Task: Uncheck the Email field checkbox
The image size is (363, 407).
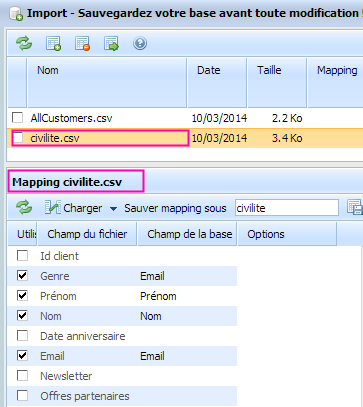Action: pyautogui.click(x=22, y=356)
